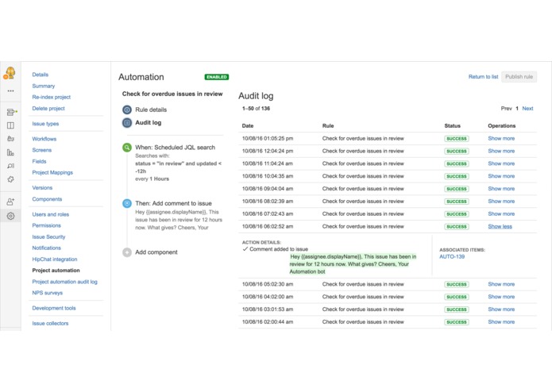Image resolution: width=552 pixels, height=392 pixels.
Task: Open HipChat integration settings
Action: click(55, 259)
